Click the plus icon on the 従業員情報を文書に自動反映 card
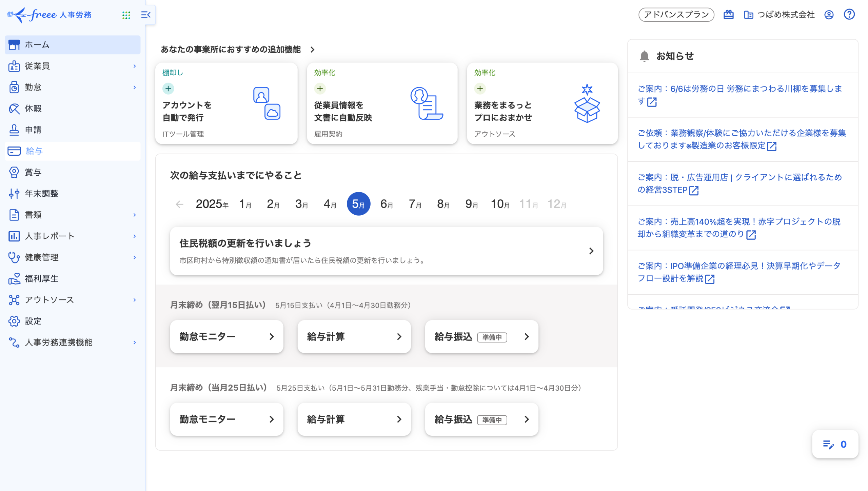 pyautogui.click(x=320, y=89)
